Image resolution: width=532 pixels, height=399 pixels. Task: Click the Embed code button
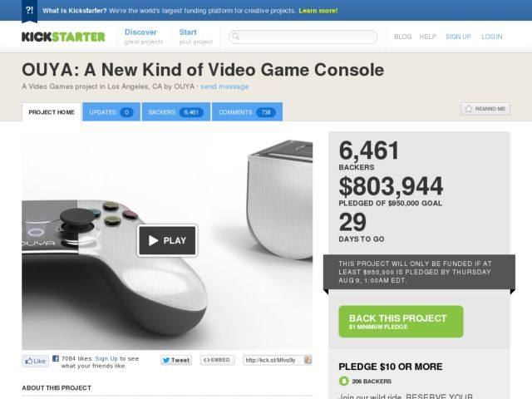217,360
